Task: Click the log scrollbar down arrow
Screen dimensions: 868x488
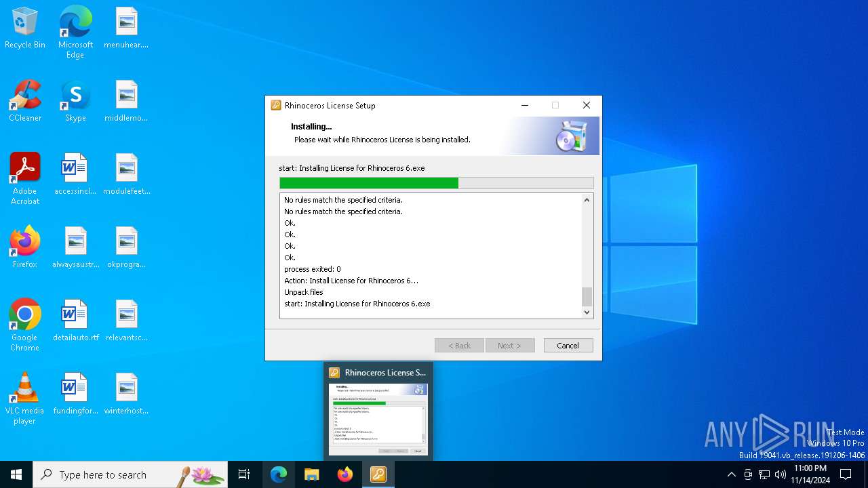Action: [587, 312]
